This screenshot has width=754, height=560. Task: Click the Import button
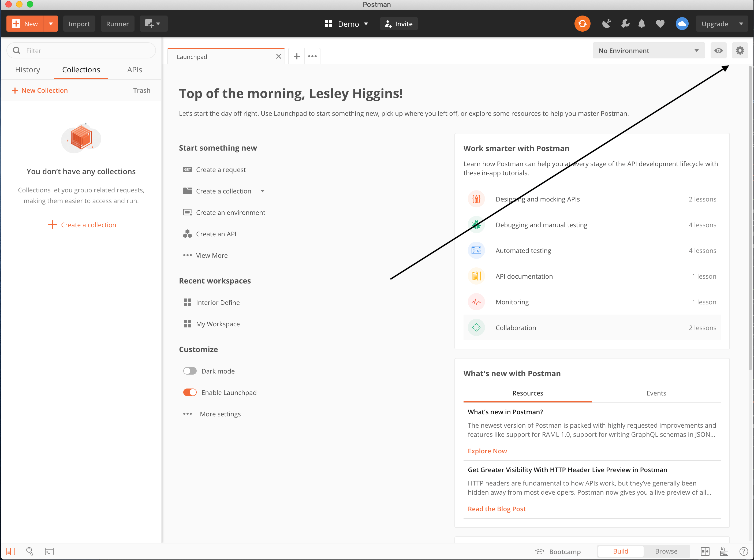coord(79,24)
